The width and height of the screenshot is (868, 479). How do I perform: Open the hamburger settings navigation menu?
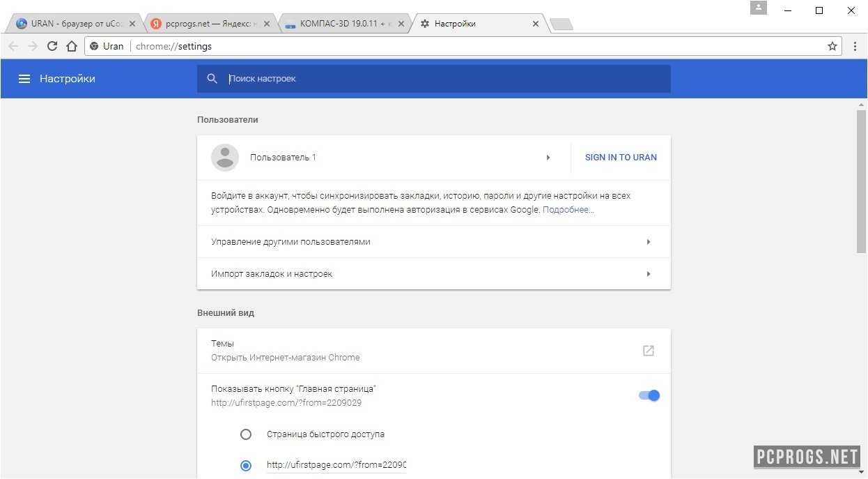24,79
